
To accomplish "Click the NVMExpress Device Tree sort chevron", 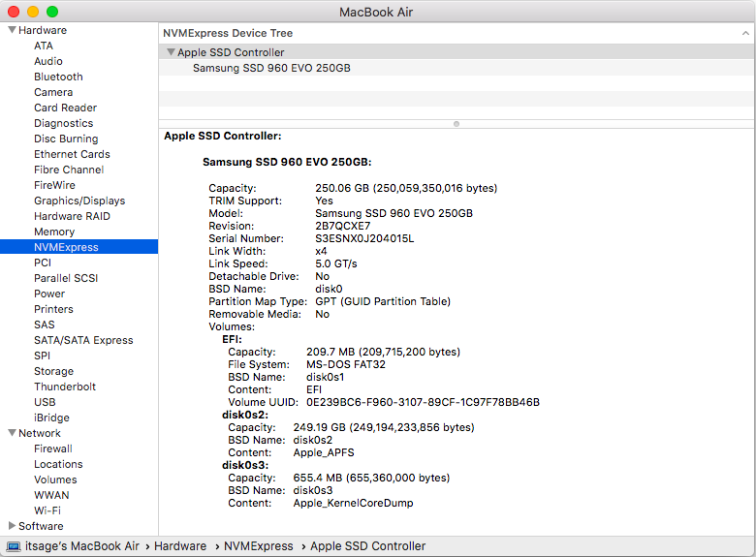I will pos(745,33).
